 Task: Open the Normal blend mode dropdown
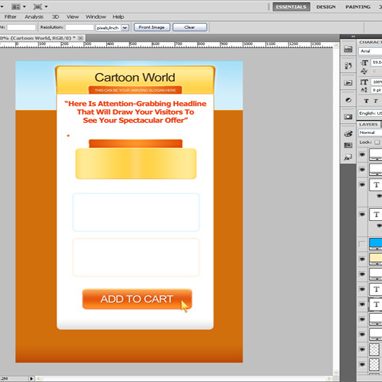coord(370,133)
